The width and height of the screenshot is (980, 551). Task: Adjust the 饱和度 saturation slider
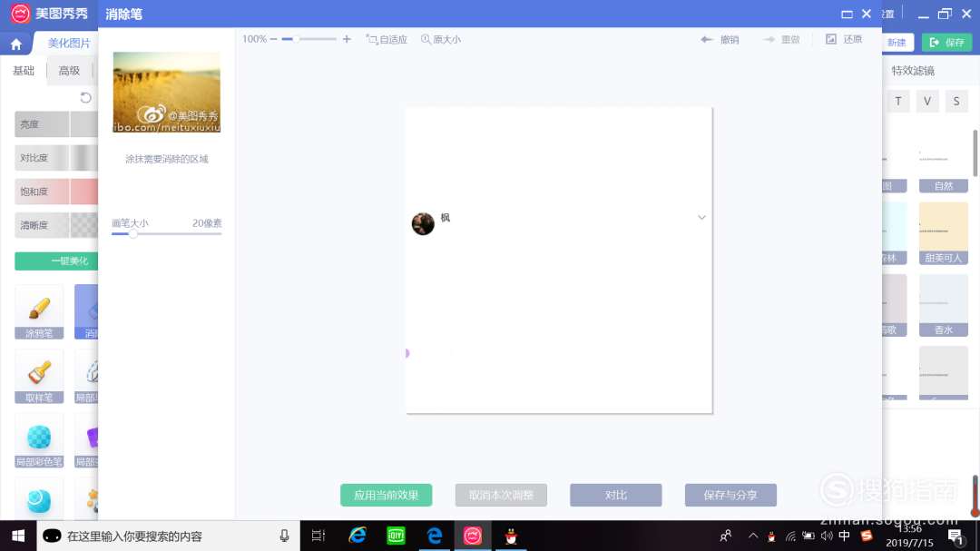pyautogui.click(x=56, y=192)
